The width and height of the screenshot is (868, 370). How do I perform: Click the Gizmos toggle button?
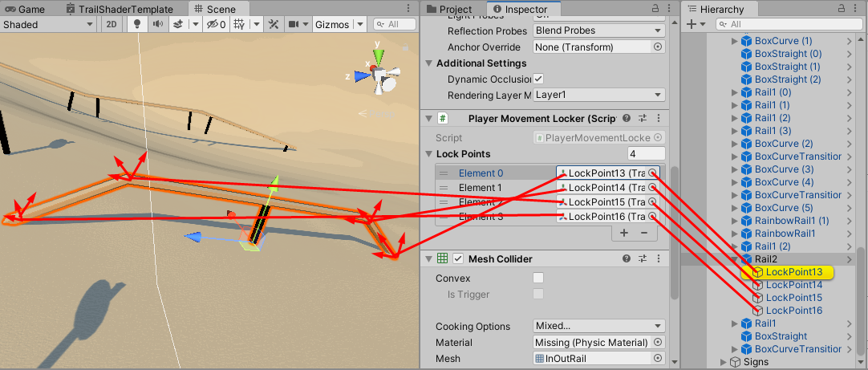coord(333,24)
